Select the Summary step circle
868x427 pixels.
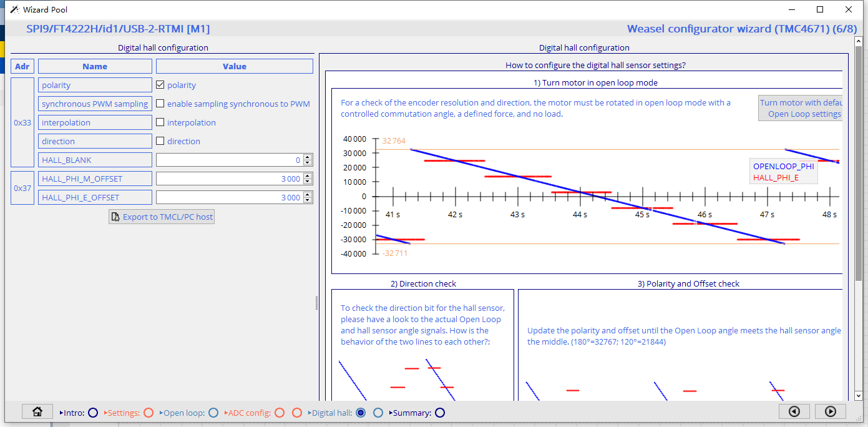pos(440,413)
